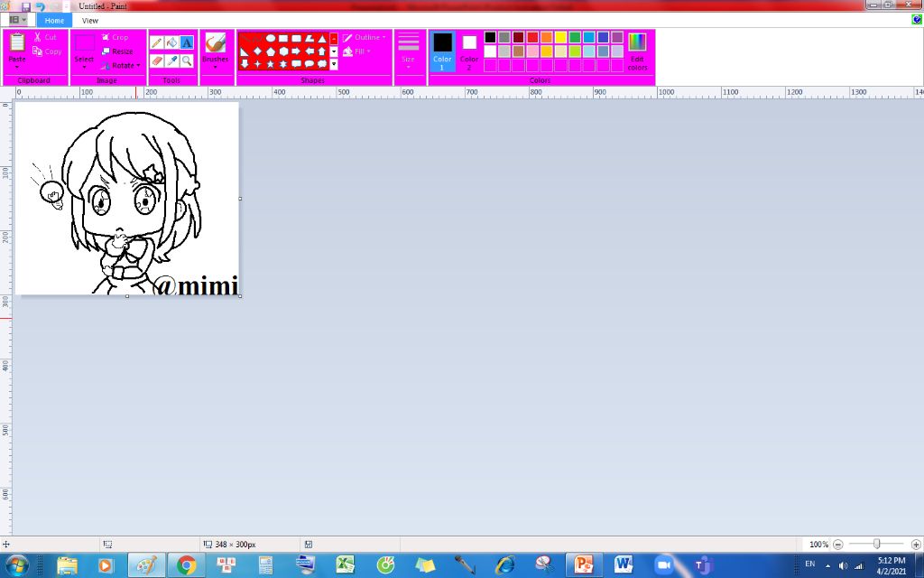The height and width of the screenshot is (578, 924).
Task: Activate the Text tool
Action: coord(187,42)
